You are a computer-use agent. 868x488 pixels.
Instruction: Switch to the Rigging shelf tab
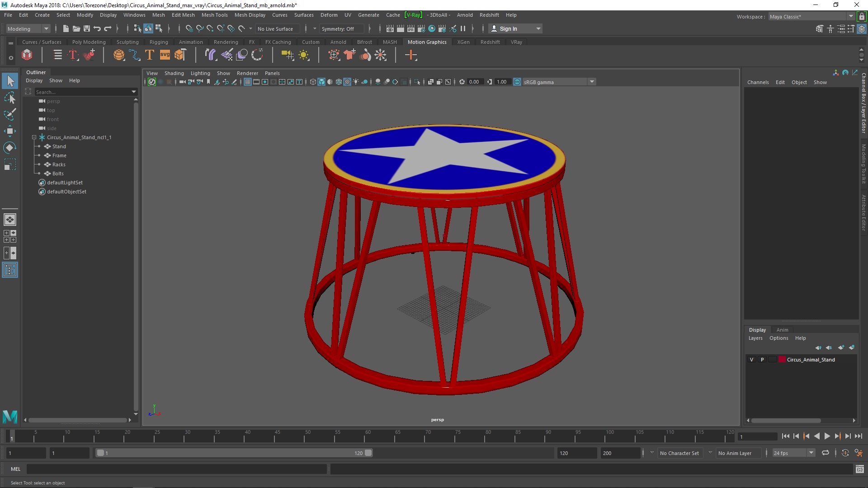click(x=159, y=42)
